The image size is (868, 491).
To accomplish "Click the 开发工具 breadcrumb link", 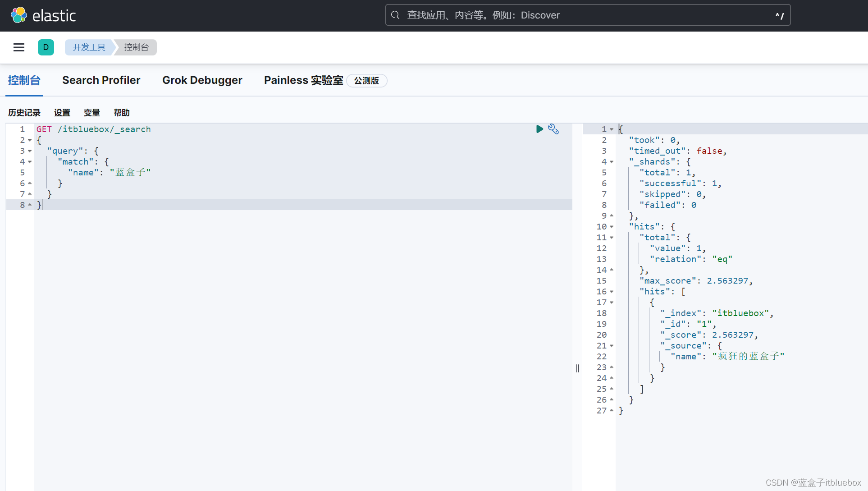I will (x=89, y=47).
